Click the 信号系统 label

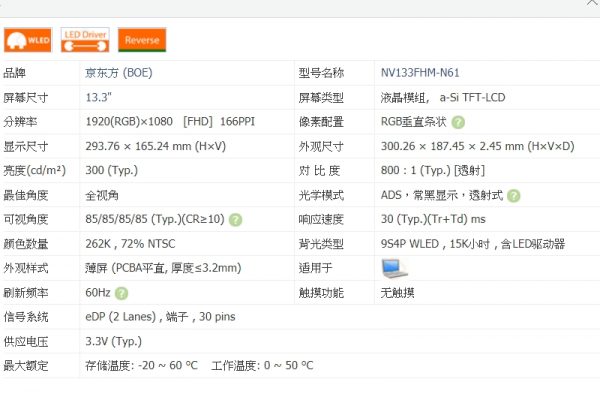click(x=26, y=317)
